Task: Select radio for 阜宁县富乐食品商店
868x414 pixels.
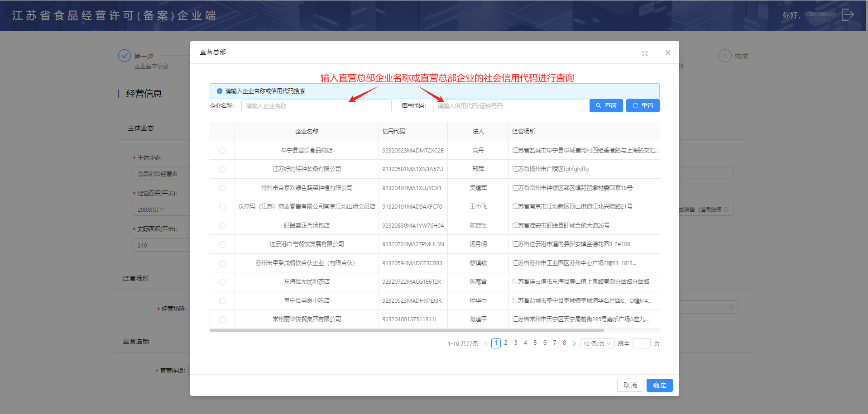Action: [222, 151]
